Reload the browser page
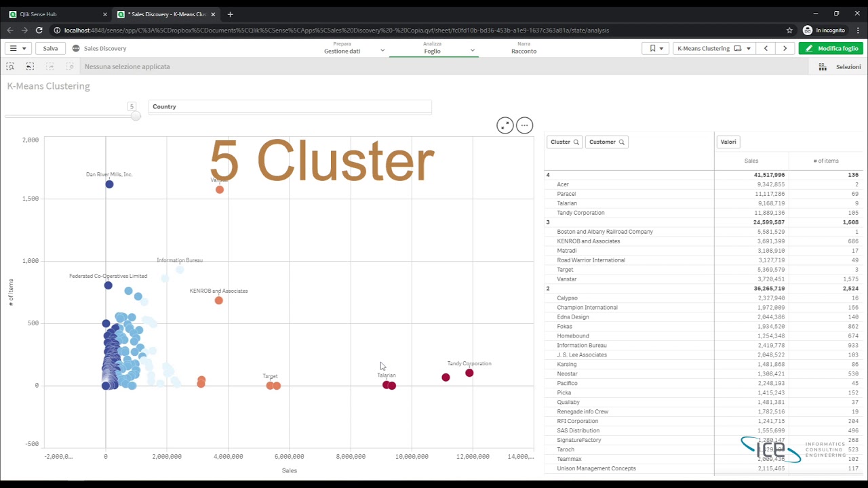 pyautogui.click(x=39, y=30)
